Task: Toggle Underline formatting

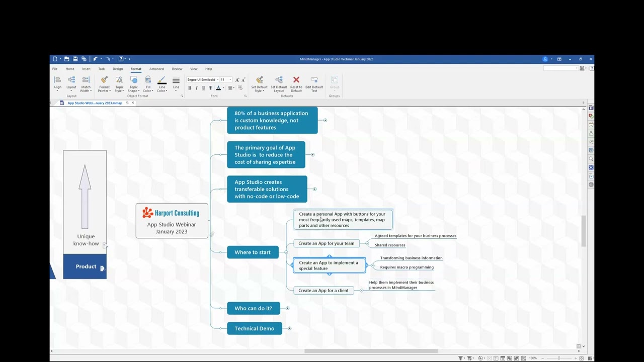Action: point(203,88)
